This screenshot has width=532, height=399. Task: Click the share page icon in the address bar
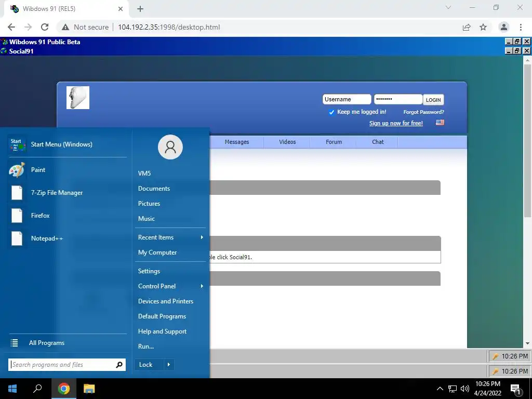467,27
